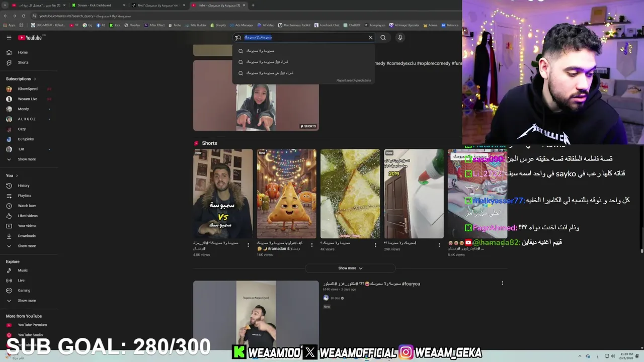Viewport: 644px width, 362px height.
Task: Run search with the magnifier button
Action: [383, 37]
